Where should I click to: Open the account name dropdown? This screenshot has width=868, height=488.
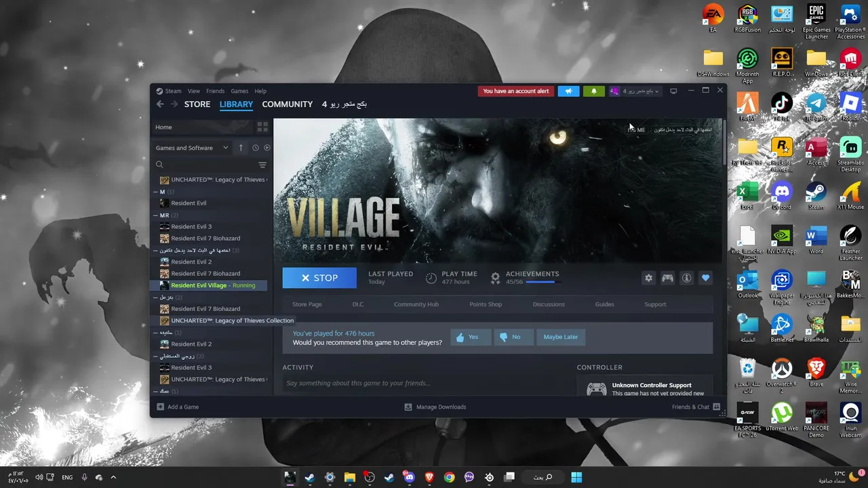pos(635,91)
